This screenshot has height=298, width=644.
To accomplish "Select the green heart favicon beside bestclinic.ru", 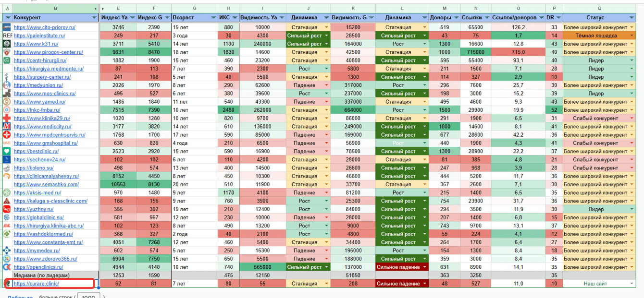I will [7, 151].
